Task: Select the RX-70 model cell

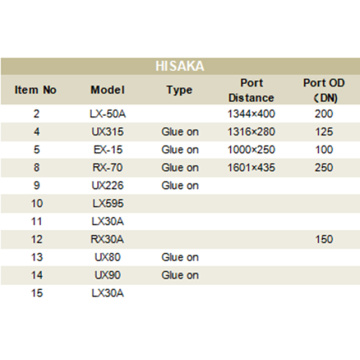Action: pos(108,168)
